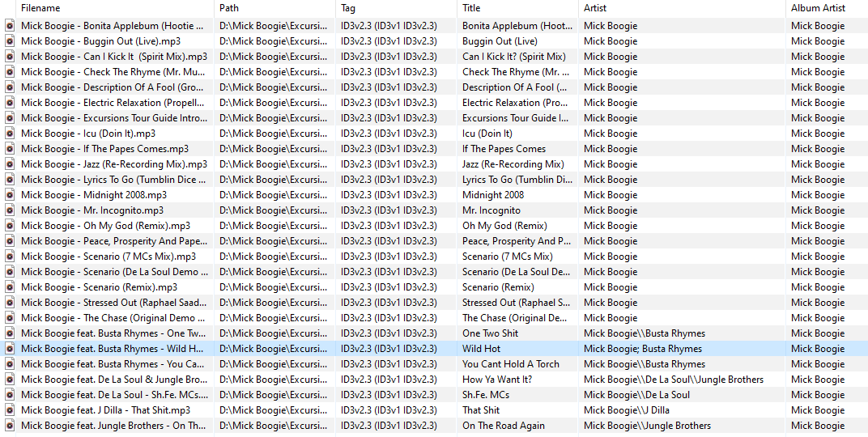Click the title cell 'On The Road Again'
The width and height of the screenshot is (868, 437).
(503, 426)
